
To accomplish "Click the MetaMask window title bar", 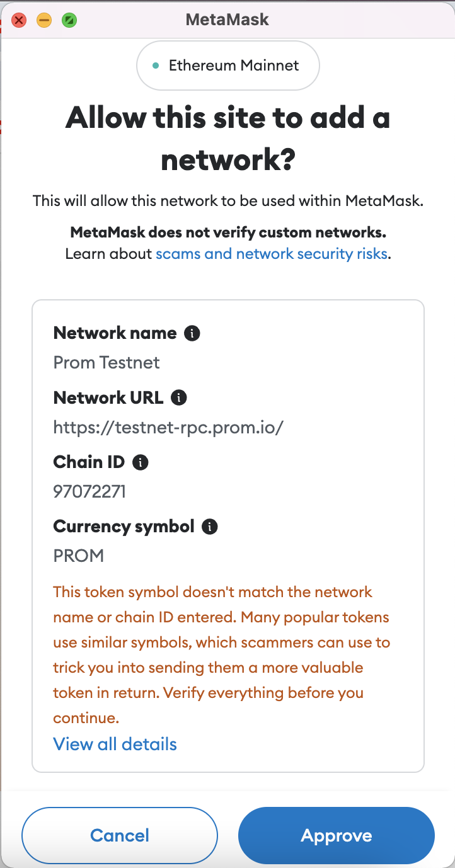I will point(227,20).
